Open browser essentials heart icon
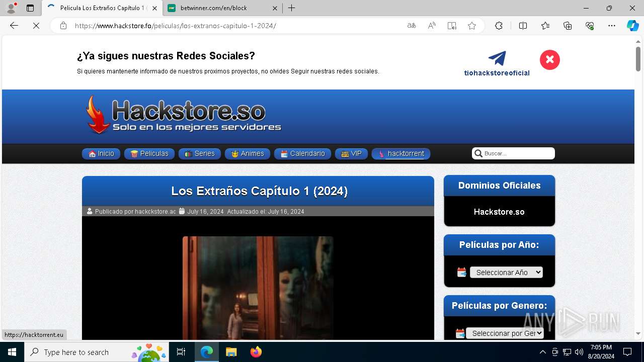The height and width of the screenshot is (362, 644). (590, 26)
